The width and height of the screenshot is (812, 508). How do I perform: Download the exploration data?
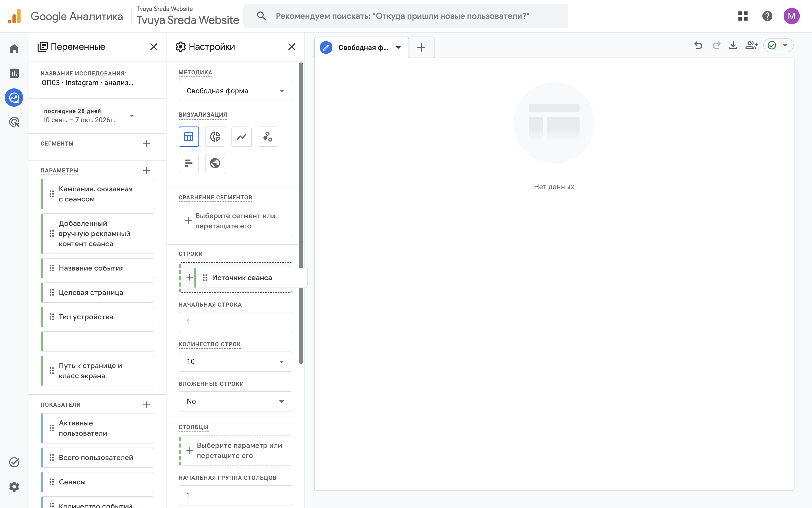coord(734,45)
